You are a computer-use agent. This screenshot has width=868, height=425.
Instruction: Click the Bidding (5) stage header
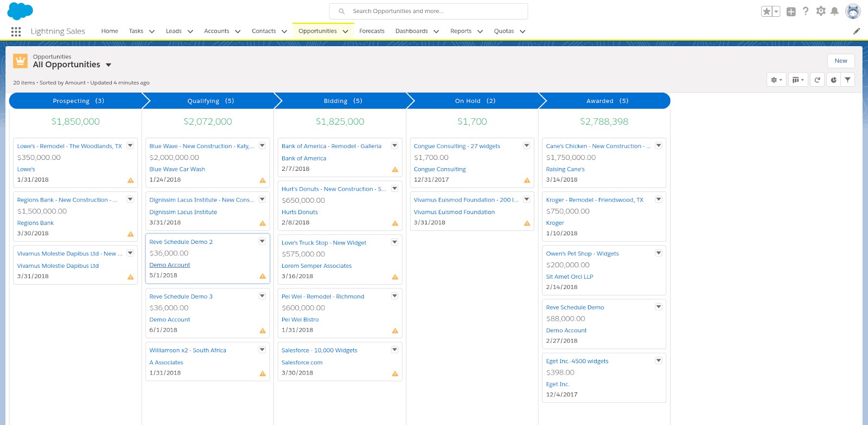pos(343,101)
